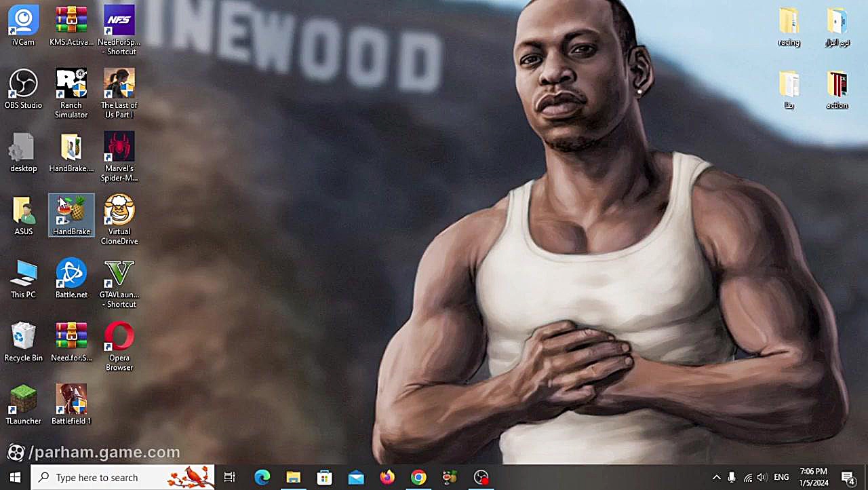
Task: Select the This PC icon
Action: click(x=23, y=278)
